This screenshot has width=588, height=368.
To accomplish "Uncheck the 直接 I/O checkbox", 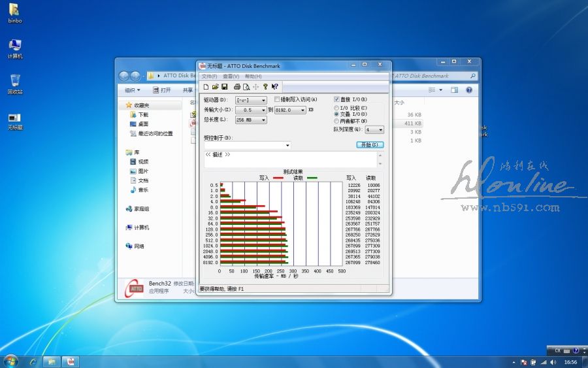I will tap(337, 99).
